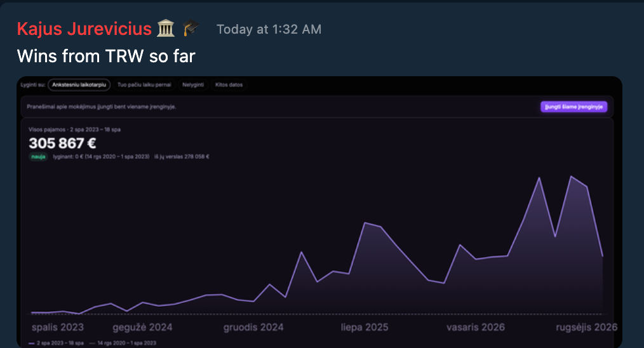The width and height of the screenshot is (644, 348).
Task: Click the 'iš jų verslas 278 058 €' text
Action: [x=182, y=157]
